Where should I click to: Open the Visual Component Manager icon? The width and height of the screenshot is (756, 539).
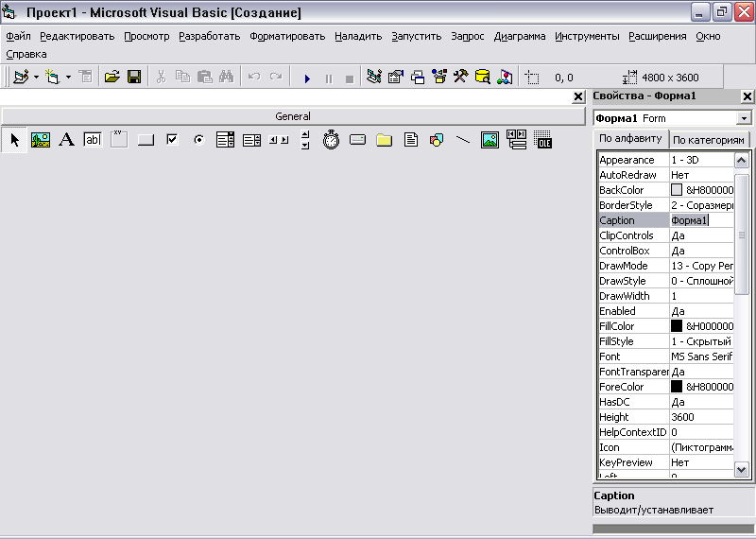click(x=505, y=77)
